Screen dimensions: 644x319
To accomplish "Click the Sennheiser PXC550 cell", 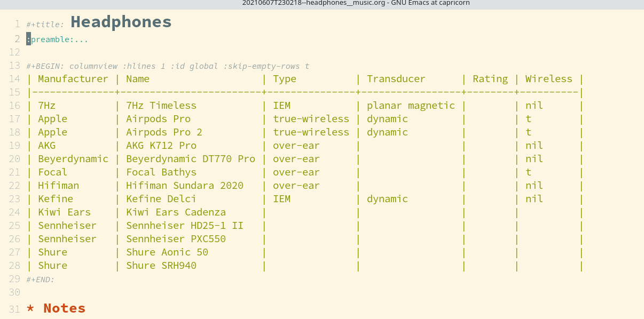I will click(176, 239).
